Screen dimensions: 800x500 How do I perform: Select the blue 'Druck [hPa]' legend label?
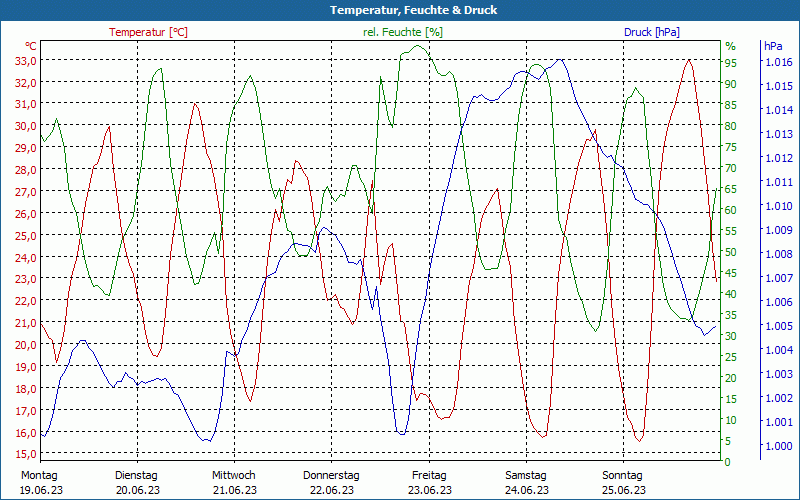(651, 32)
